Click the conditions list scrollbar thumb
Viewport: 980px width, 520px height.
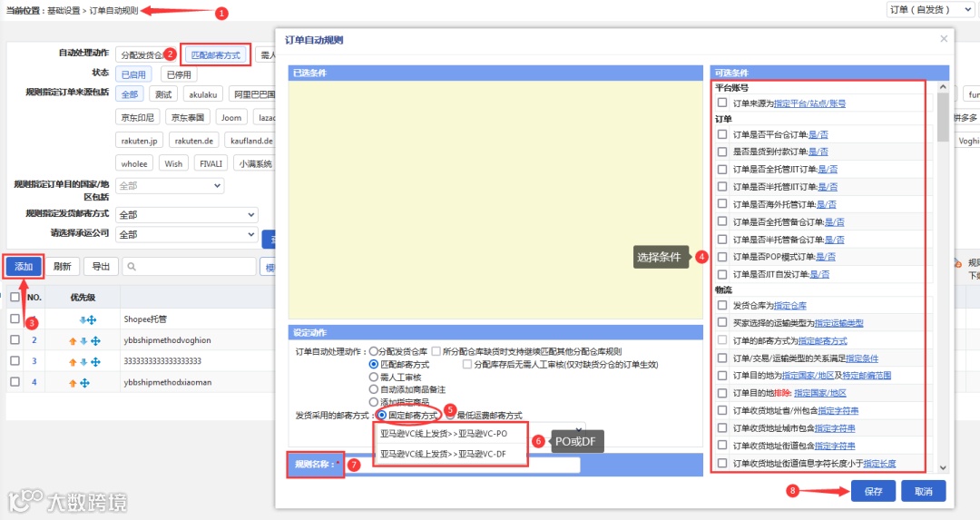tap(943, 117)
